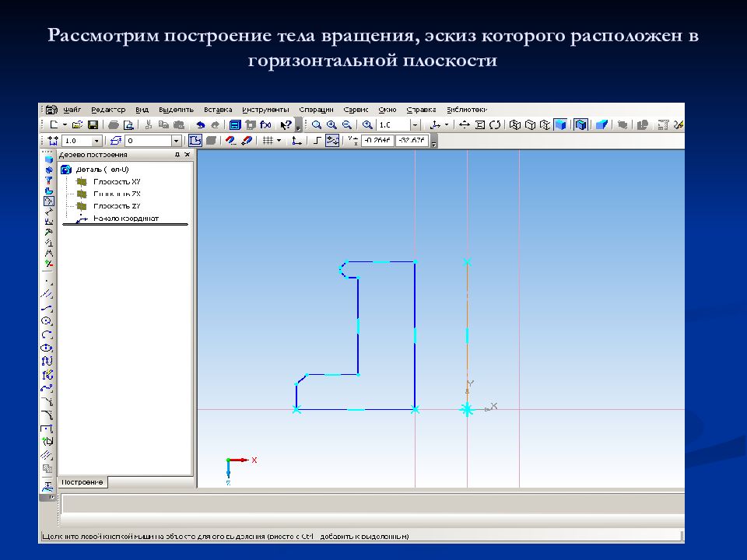Viewport: 747px width, 560px height.
Task: Select Плоскость ZY in the build tree
Action: (117, 206)
